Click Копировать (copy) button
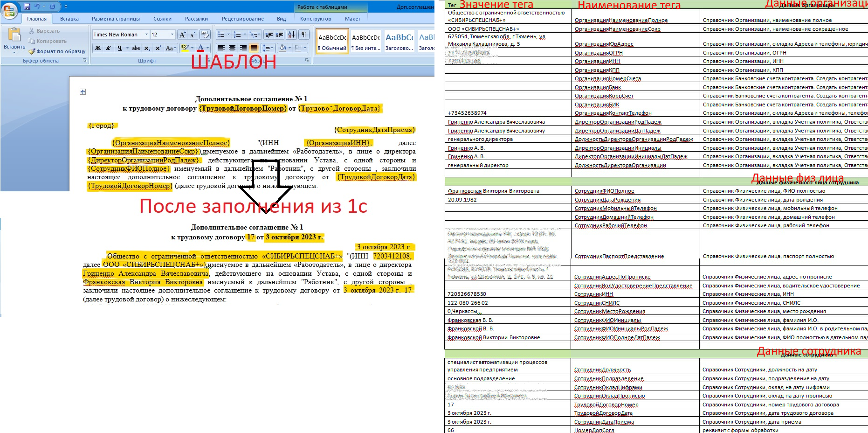 pyautogui.click(x=48, y=41)
